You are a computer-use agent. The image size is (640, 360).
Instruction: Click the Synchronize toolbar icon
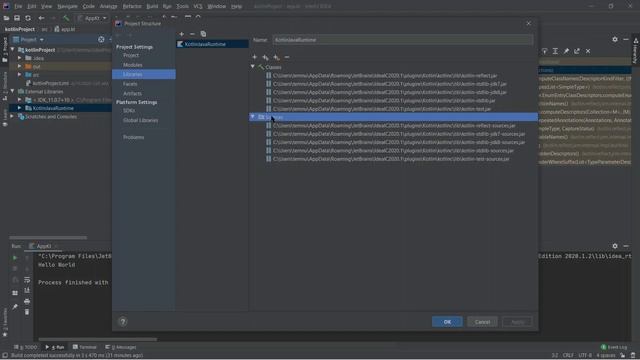28,18
